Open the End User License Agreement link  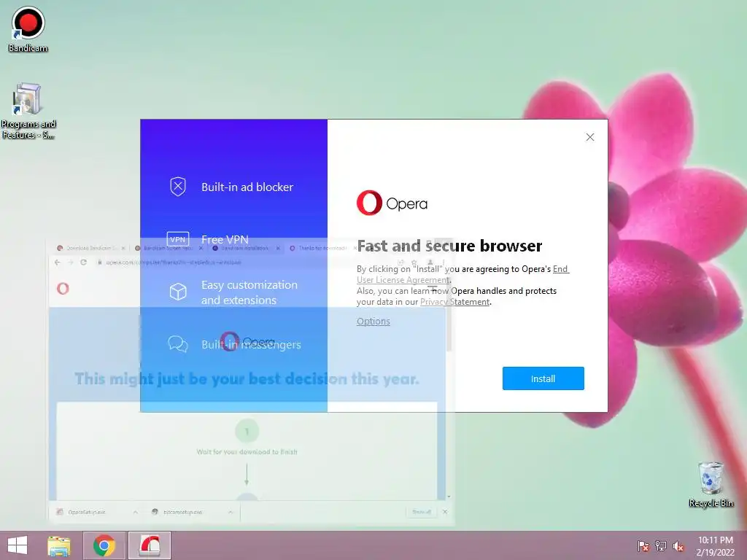[x=462, y=274]
